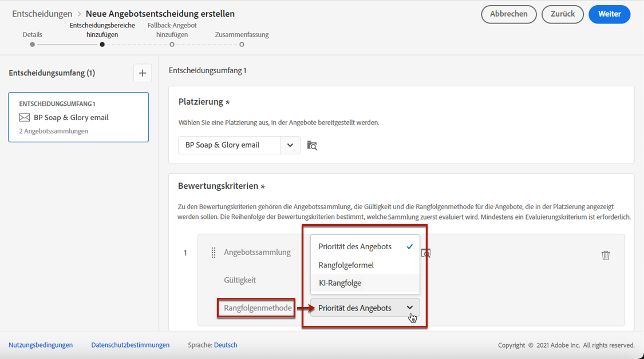The width and height of the screenshot is (644, 359).
Task: Delete evaluation criterion 1 via trash icon
Action: [x=606, y=255]
